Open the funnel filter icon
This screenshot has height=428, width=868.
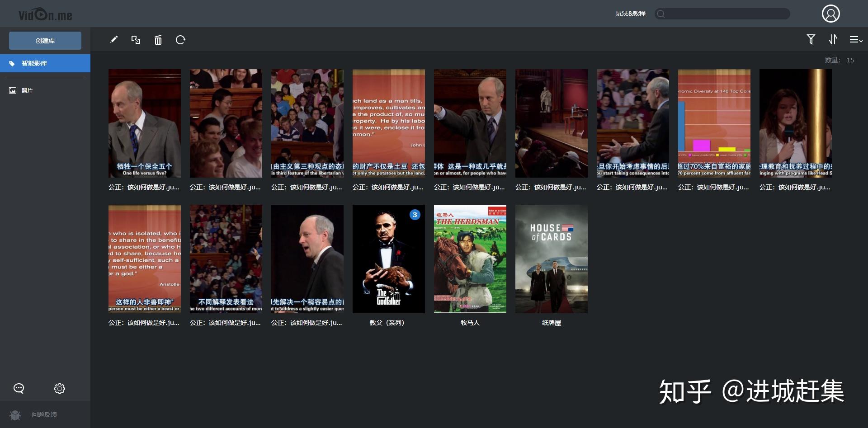(x=811, y=39)
